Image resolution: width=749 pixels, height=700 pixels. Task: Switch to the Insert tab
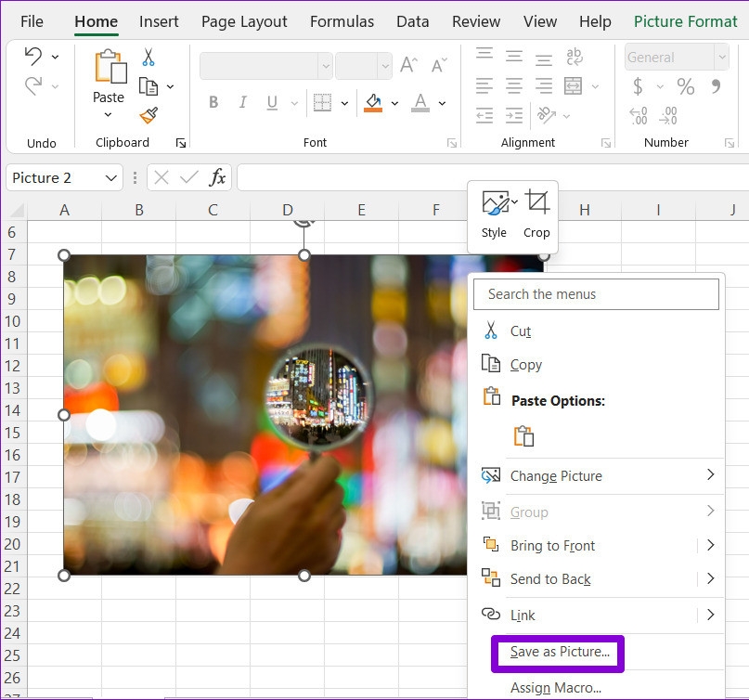click(159, 21)
